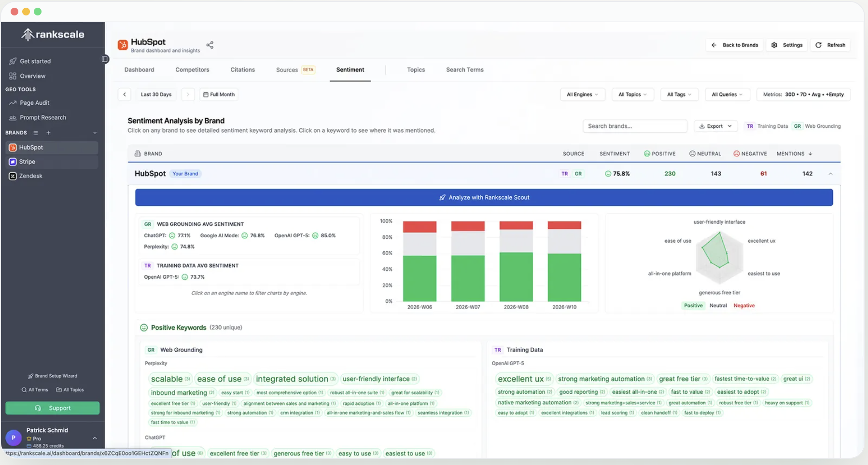Select the HubSpot brand icon in the sidebar

click(13, 147)
